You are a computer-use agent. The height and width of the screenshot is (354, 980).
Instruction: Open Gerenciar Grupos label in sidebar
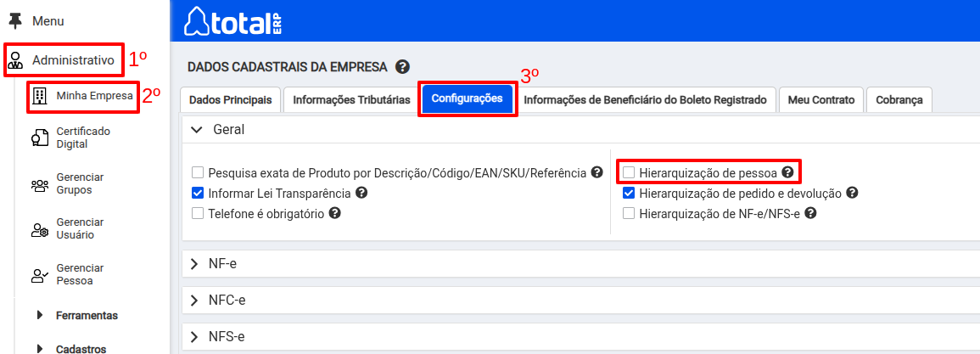coord(80,184)
